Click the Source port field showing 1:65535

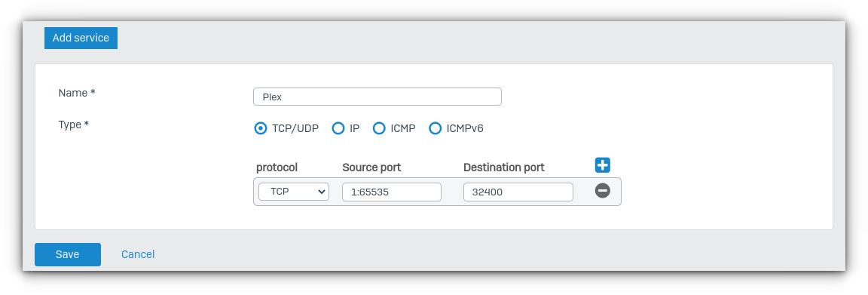point(391,192)
